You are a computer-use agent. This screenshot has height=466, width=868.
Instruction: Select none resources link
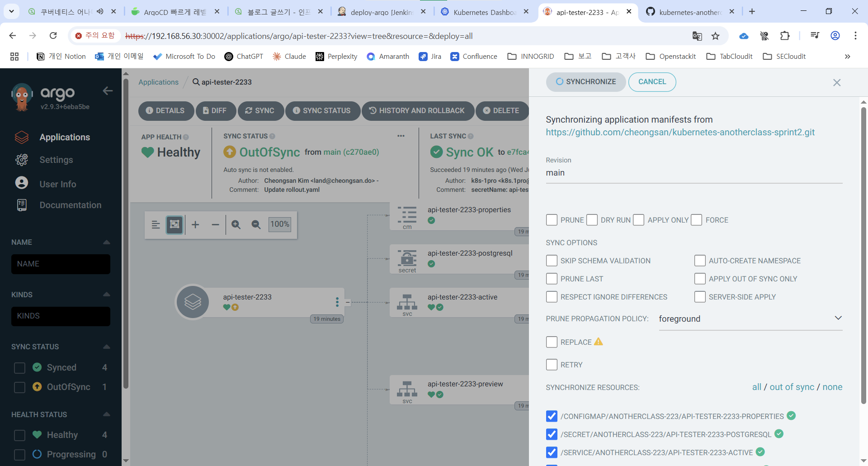pos(832,387)
